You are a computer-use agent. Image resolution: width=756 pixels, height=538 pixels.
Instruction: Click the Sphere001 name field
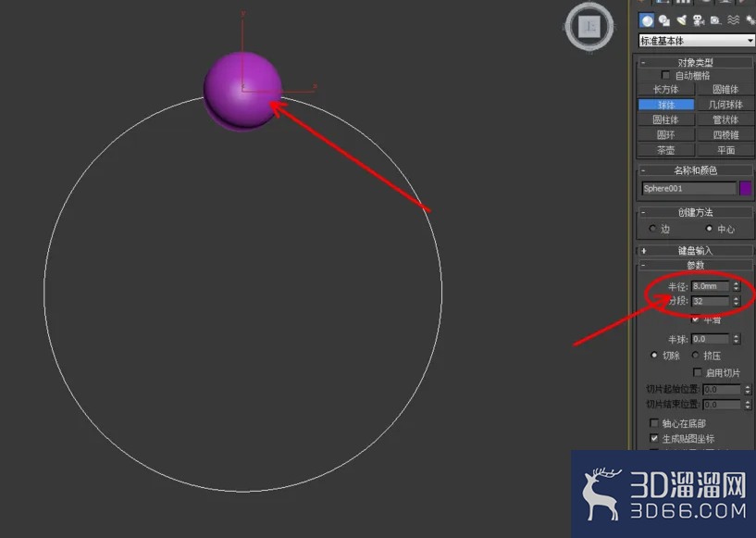(689, 188)
